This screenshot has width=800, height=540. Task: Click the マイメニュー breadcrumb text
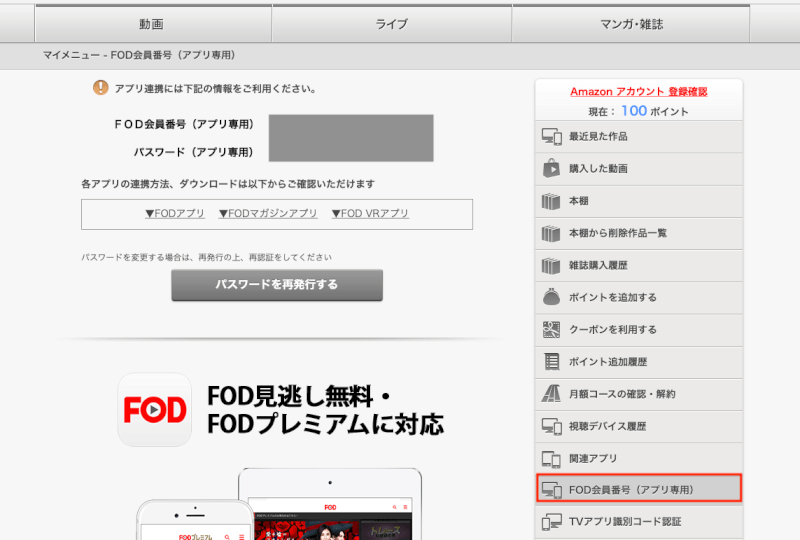pyautogui.click(x=71, y=55)
